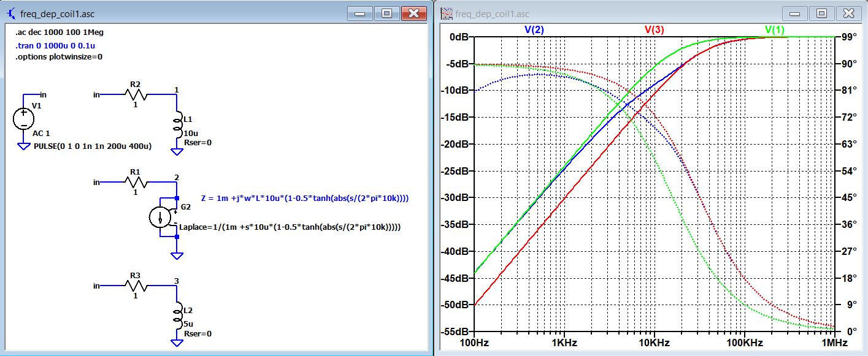The image size is (868, 356).
Task: Select resistor R2 symbol
Action: pos(137,94)
